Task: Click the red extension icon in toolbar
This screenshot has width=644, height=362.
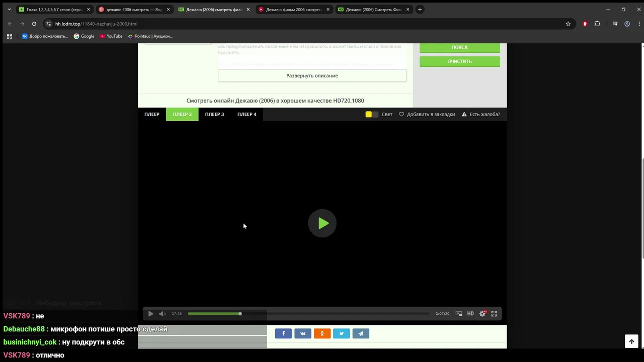Action: [x=585, y=24]
